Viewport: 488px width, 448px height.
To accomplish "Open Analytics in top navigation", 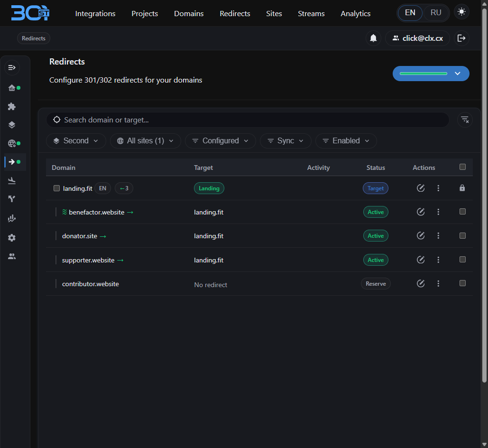I will pyautogui.click(x=355, y=13).
